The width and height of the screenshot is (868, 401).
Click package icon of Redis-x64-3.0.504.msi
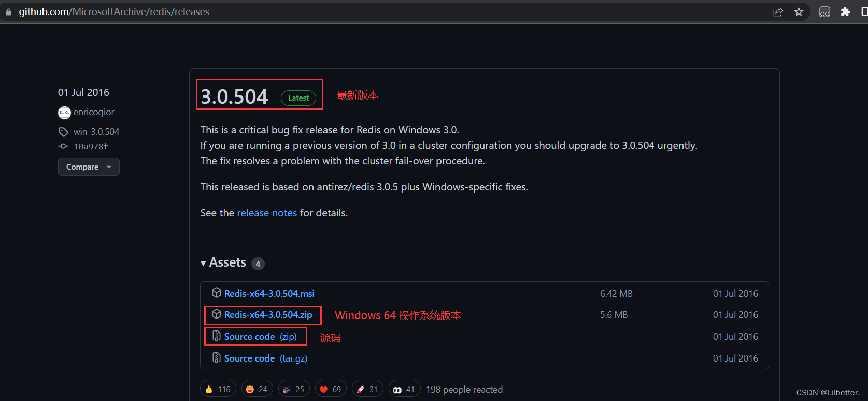(x=217, y=293)
